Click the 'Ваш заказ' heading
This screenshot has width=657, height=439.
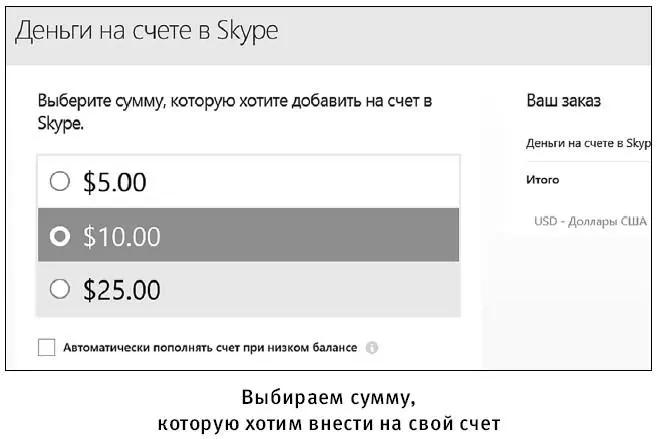point(564,101)
